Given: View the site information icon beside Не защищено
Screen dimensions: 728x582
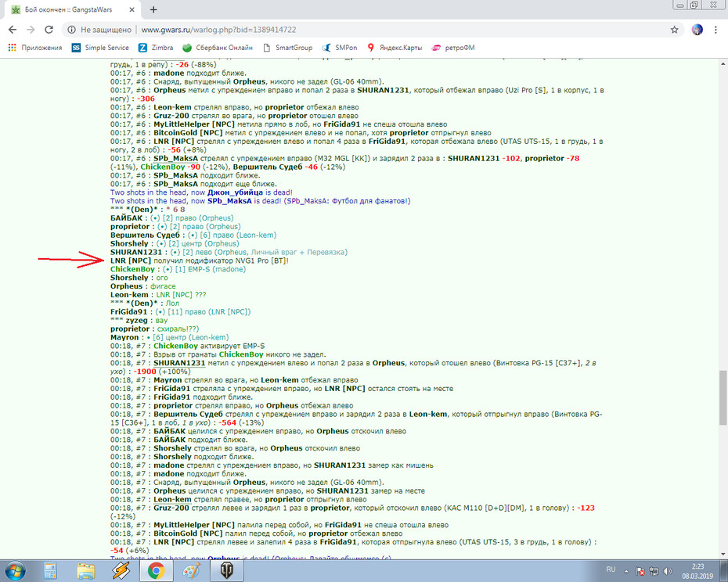Looking at the screenshot, I should point(72,30).
